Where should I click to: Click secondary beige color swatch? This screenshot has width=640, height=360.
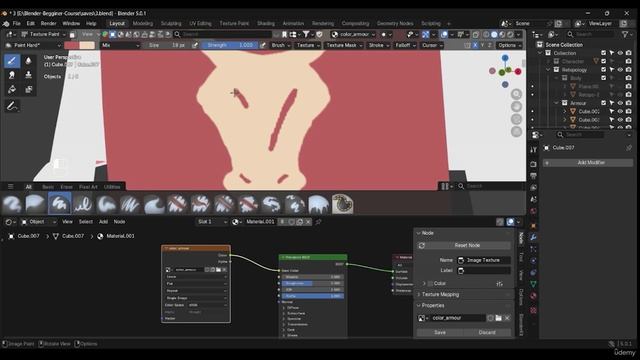tap(87, 45)
